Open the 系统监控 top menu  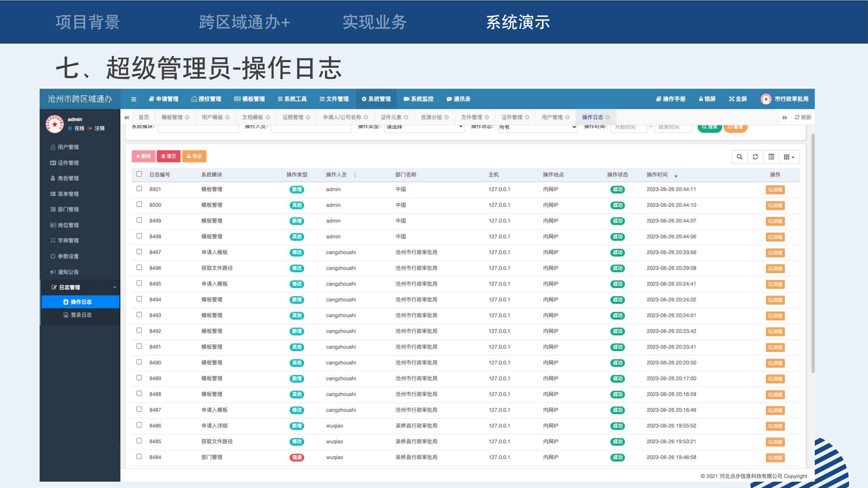(x=418, y=99)
